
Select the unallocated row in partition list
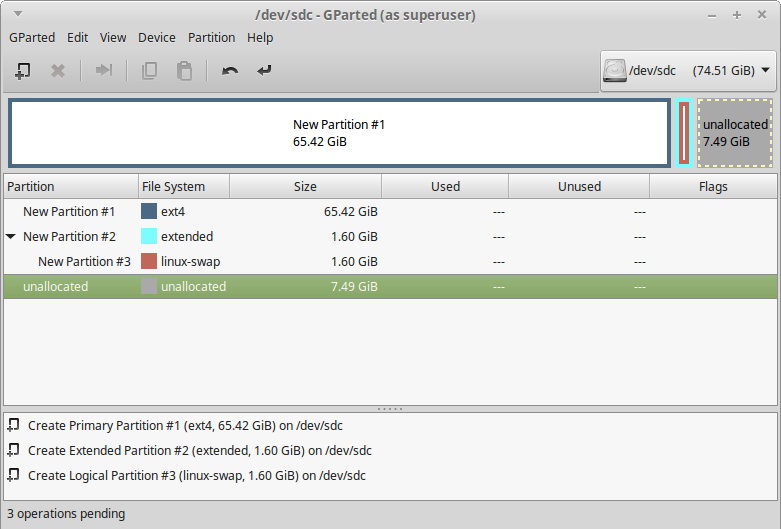pos(390,286)
